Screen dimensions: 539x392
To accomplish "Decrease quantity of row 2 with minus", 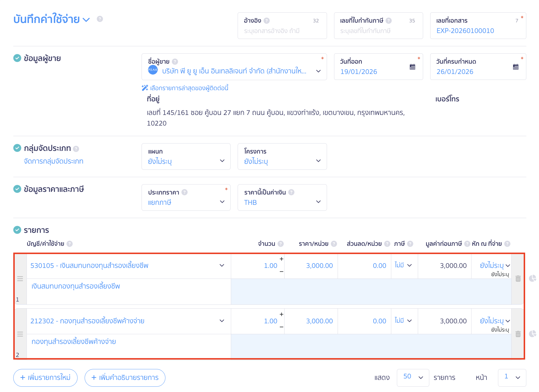I will [282, 327].
